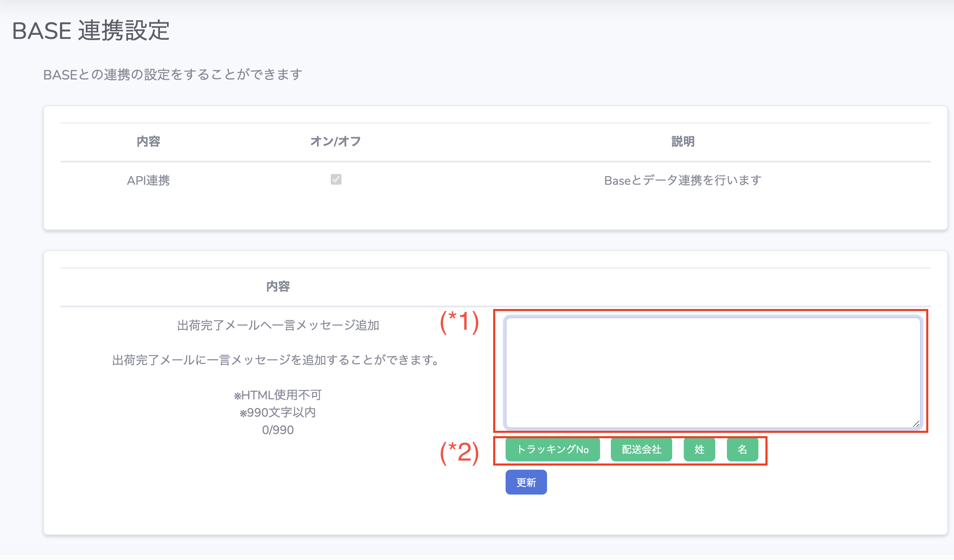Insert the 姓 tag button
Viewport: 954px width, 560px height.
pyautogui.click(x=699, y=449)
